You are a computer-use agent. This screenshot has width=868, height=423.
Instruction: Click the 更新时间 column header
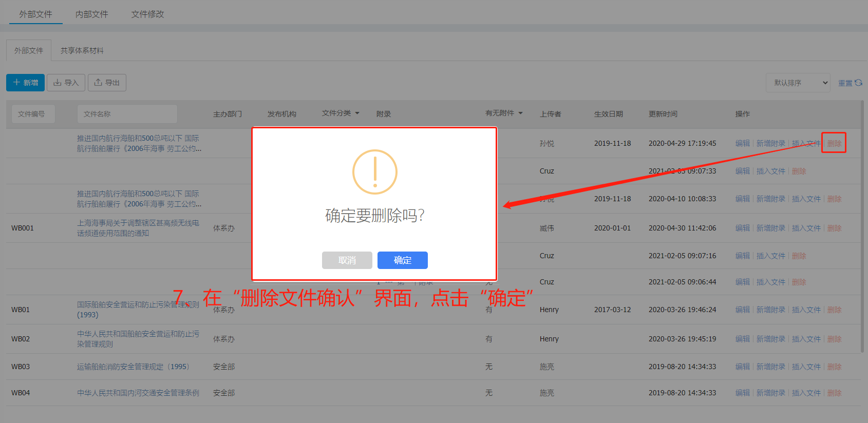663,114
